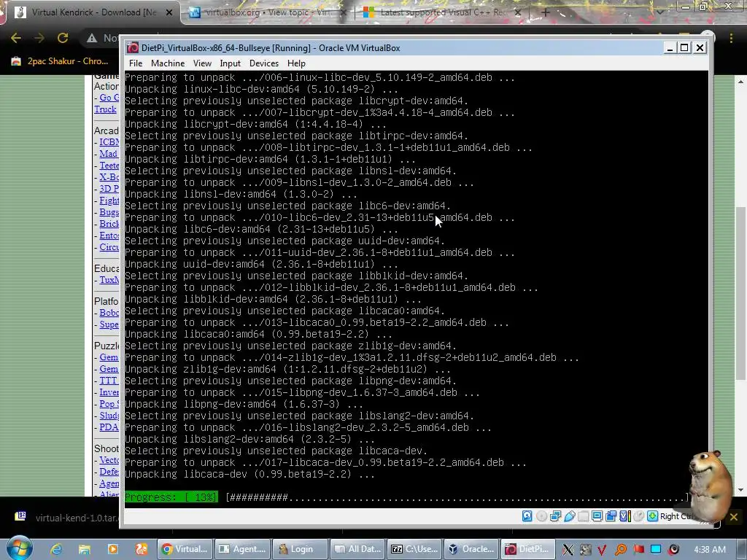Click the TTT link under Puzzle

108,381
